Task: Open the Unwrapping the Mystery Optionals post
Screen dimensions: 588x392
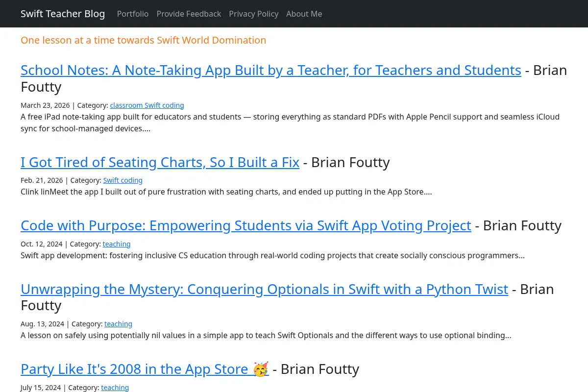Action: 265,289
